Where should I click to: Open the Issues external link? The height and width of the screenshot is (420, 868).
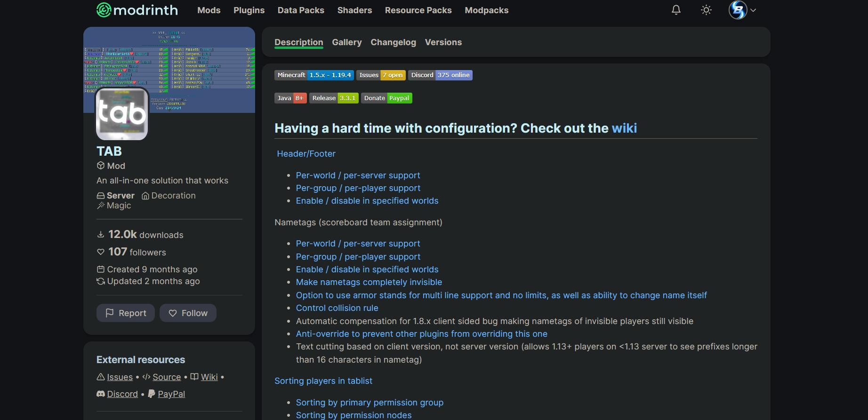[120, 377]
